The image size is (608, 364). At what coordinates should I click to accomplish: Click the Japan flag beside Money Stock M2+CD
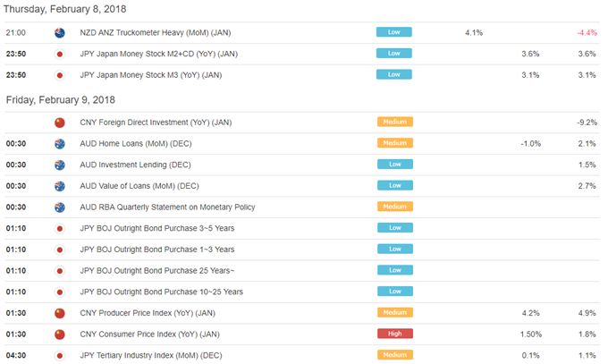click(x=59, y=54)
